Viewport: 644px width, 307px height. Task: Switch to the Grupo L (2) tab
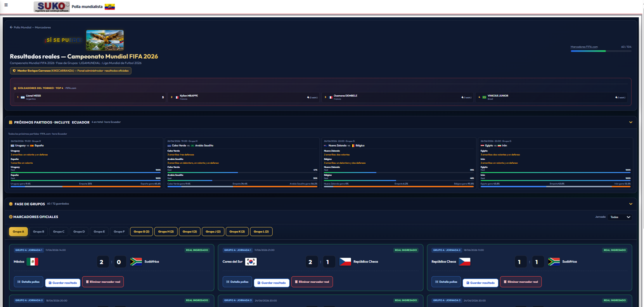261,232
